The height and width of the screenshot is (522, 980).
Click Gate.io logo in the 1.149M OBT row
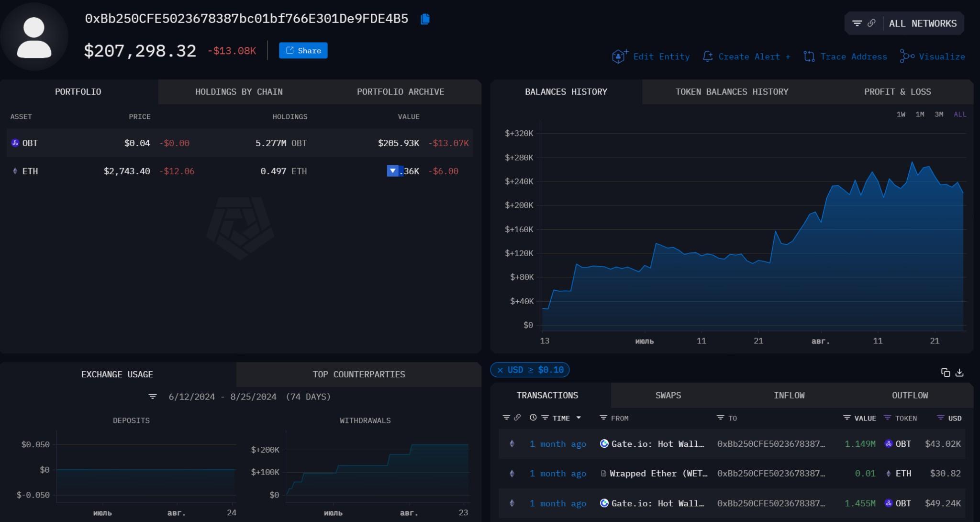(604, 443)
